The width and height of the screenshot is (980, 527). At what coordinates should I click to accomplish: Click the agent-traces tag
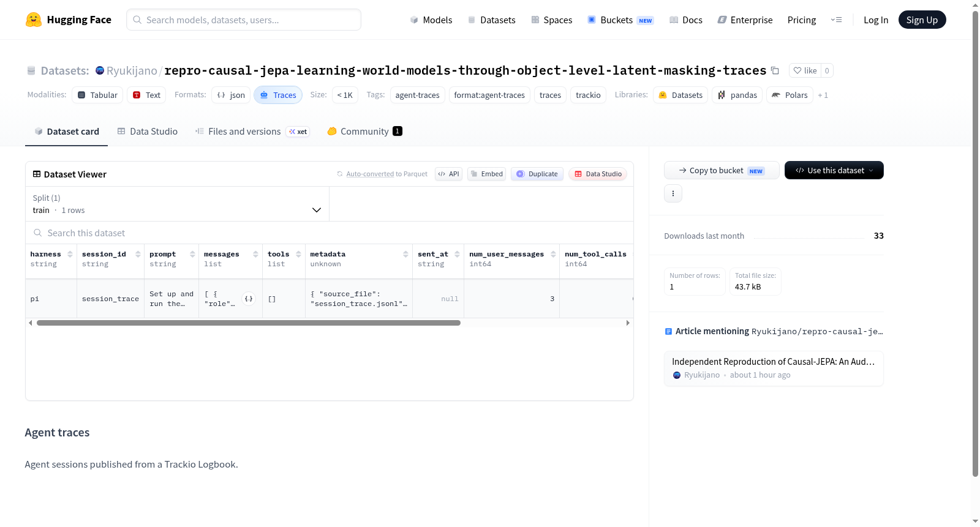click(x=417, y=95)
